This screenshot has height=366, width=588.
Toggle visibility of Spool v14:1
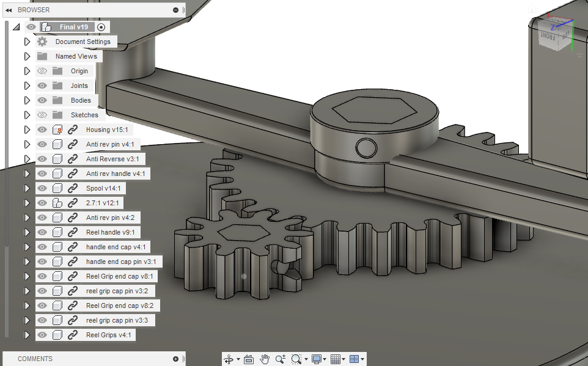pyautogui.click(x=42, y=188)
